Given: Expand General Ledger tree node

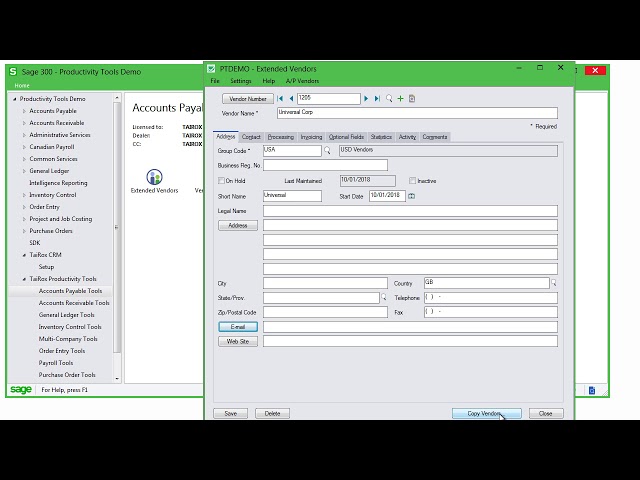Looking at the screenshot, I should (x=24, y=171).
